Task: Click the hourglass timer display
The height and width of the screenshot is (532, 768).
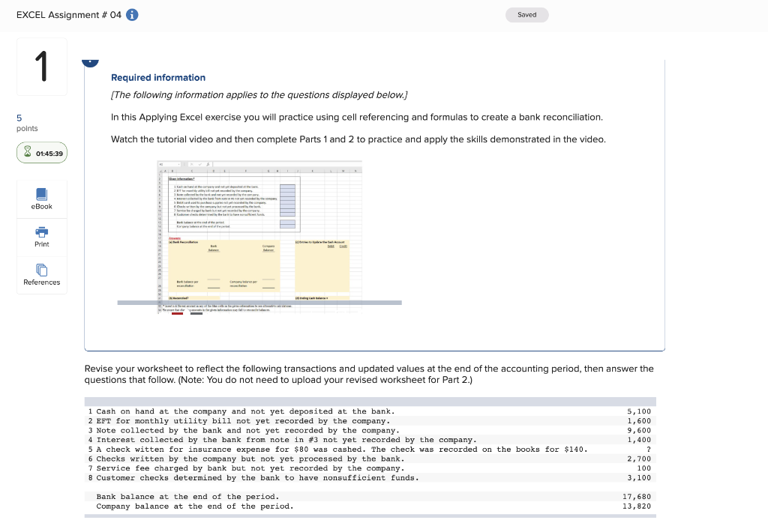Action: tap(42, 153)
